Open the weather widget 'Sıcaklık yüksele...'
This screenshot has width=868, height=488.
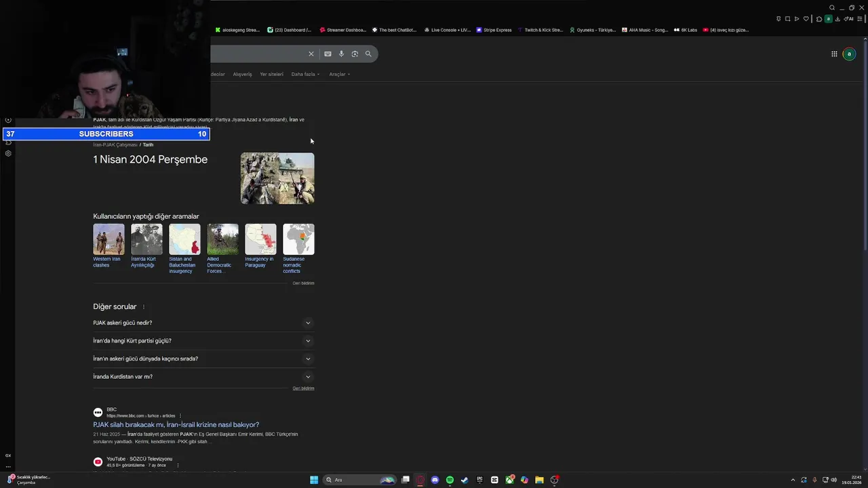coord(28,480)
